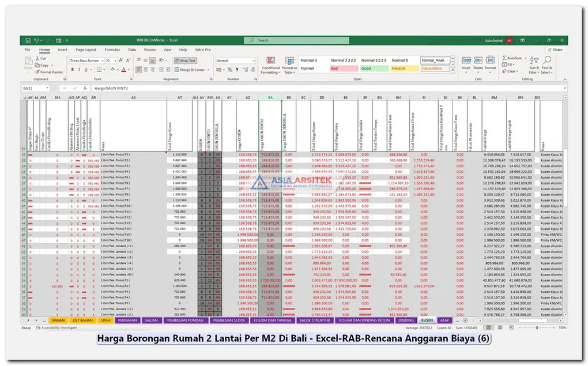588x366 pixels.
Task: Open Conditional Formatting menu
Action: pyautogui.click(x=271, y=65)
